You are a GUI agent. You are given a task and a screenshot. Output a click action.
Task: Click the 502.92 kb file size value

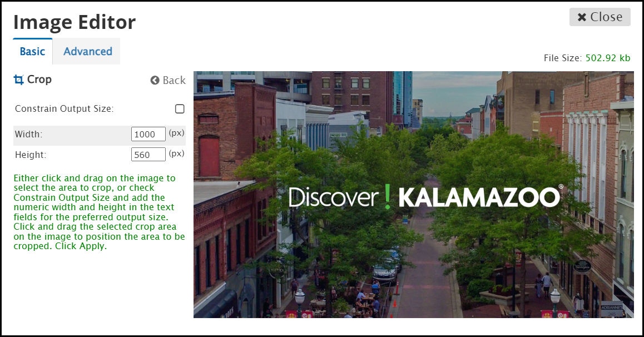[607, 58]
